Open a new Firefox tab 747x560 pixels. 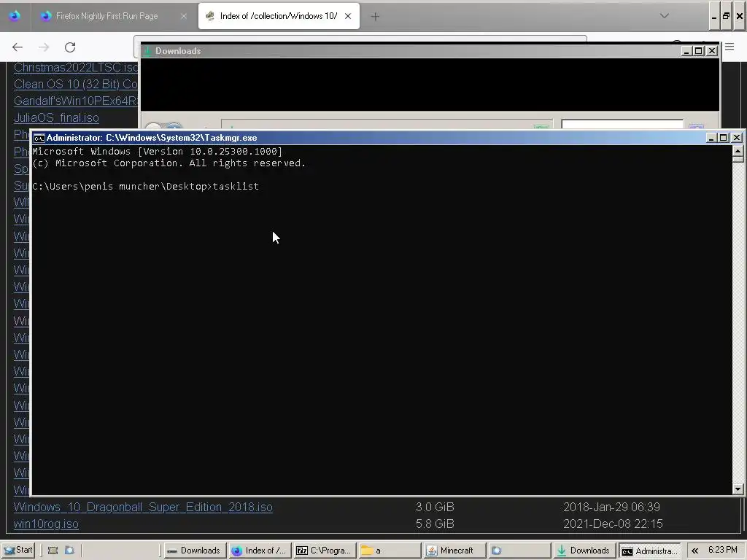pos(375,16)
